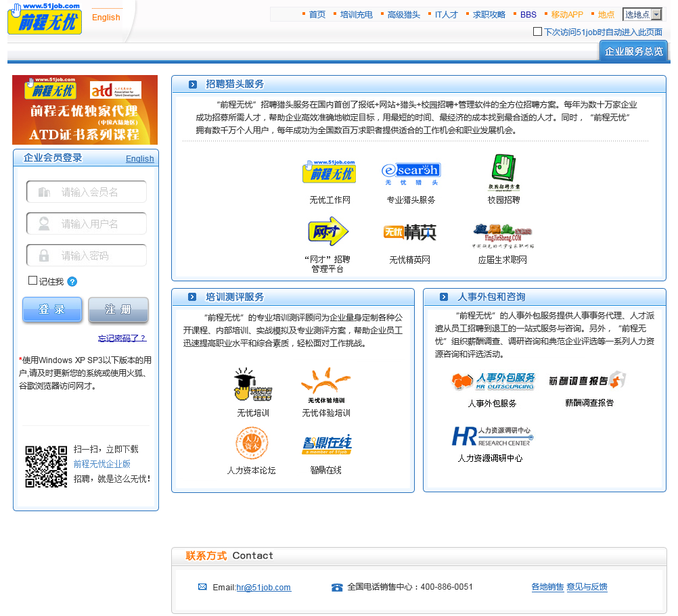Click the 应届生求职网 text label
The height and width of the screenshot is (616, 678).
(x=503, y=260)
